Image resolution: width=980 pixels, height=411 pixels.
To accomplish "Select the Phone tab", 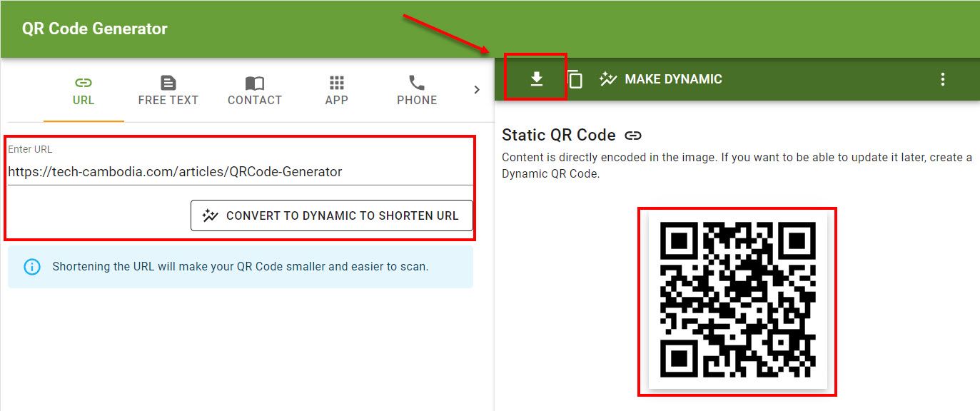I will (417, 91).
